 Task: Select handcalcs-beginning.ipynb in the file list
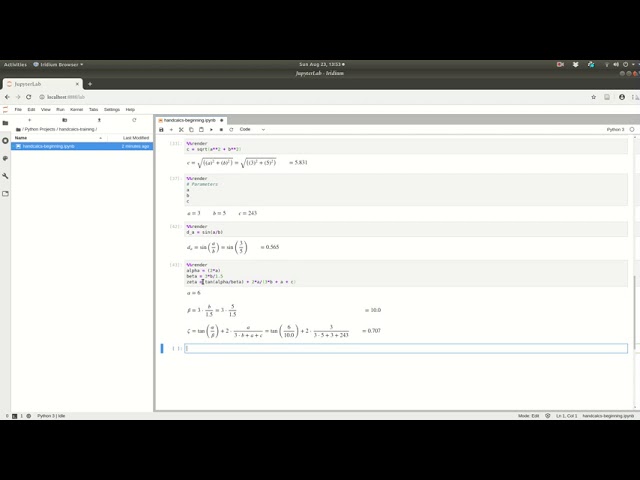82,146
